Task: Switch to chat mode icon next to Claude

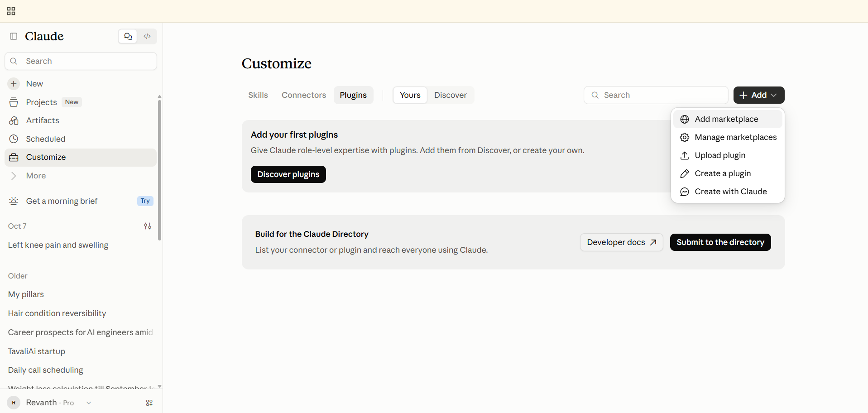Action: point(128,36)
